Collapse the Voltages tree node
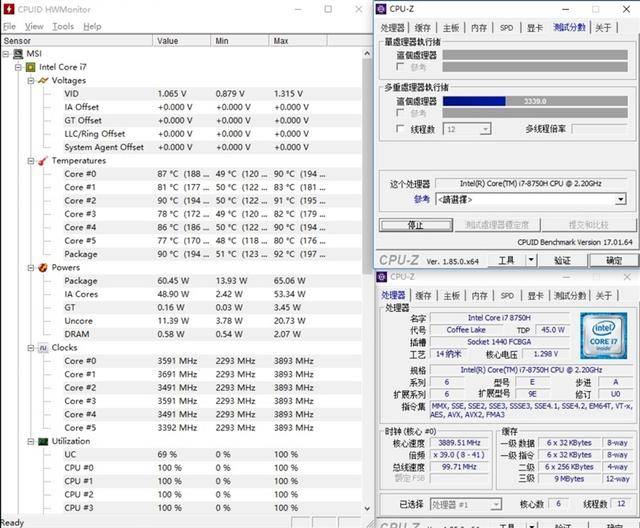This screenshot has width=640, height=528. (31, 80)
